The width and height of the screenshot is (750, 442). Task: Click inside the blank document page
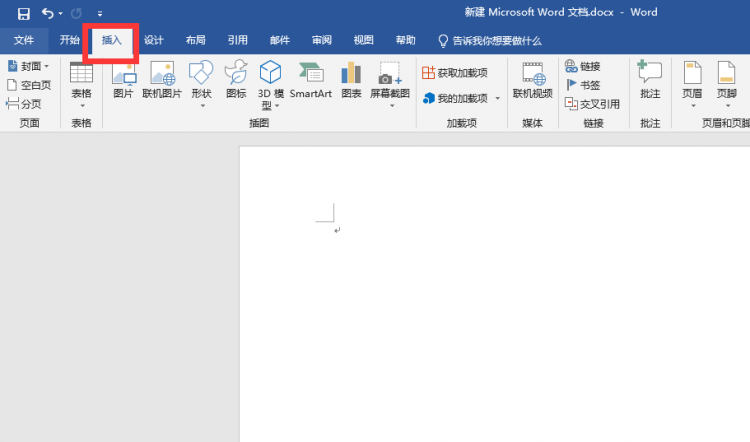tap(495, 294)
